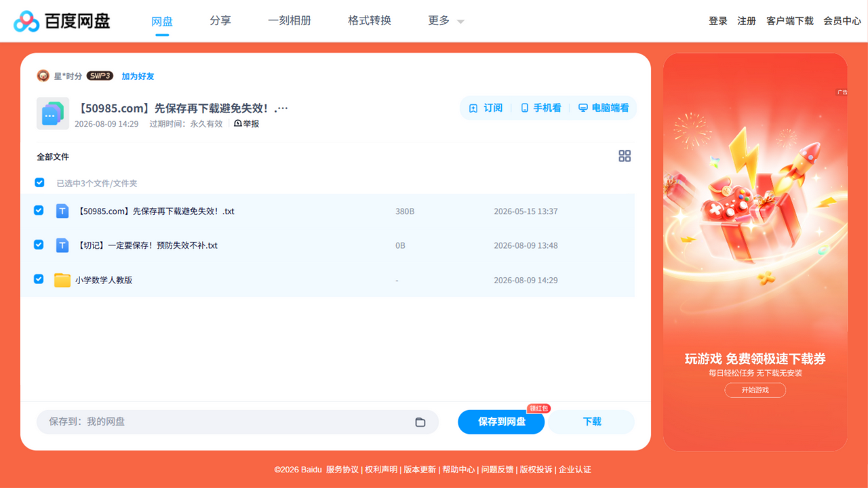Click the date 2026-05-15 13:37
The height and width of the screenshot is (488, 868).
526,211
